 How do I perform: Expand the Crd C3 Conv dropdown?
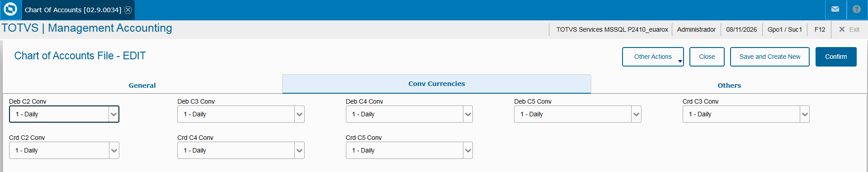[805, 114]
